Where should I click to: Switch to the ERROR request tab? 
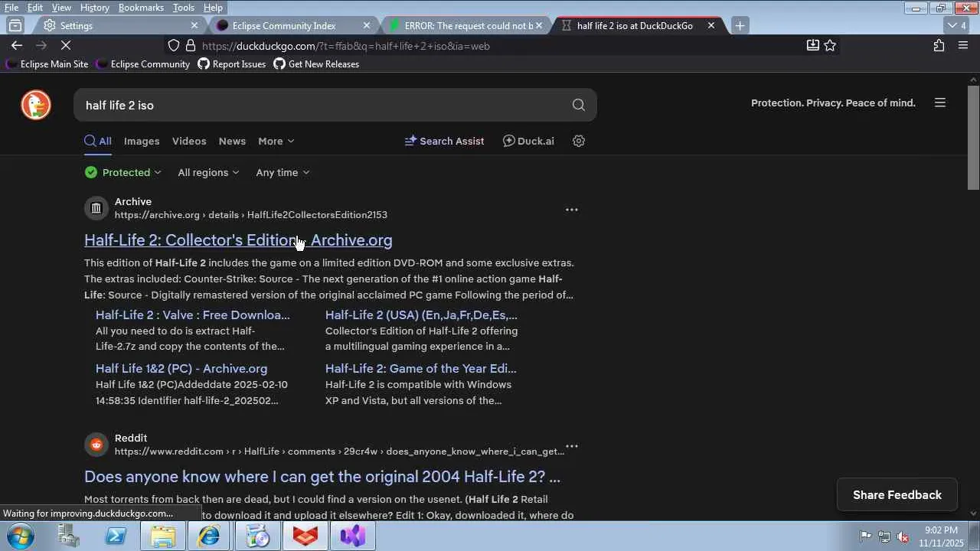[465, 25]
